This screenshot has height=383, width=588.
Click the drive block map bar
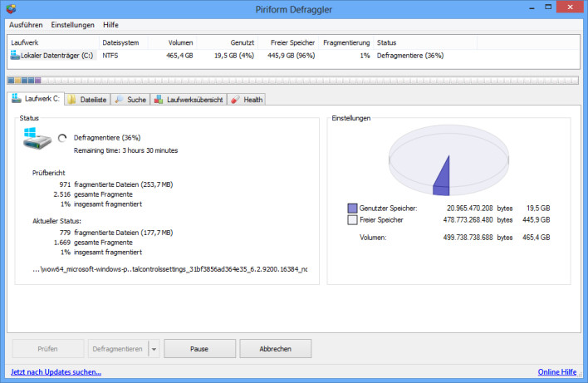click(x=293, y=81)
